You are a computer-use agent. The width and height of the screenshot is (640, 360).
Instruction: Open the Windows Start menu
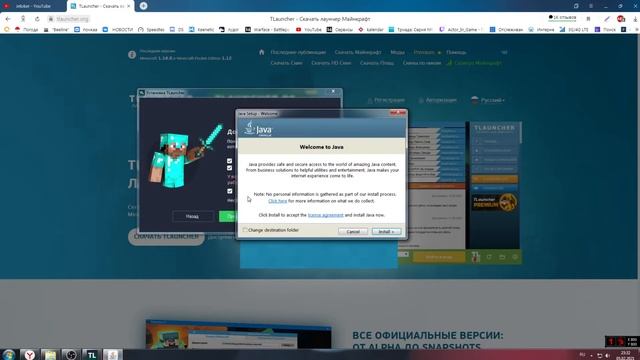pyautogui.click(x=8, y=355)
